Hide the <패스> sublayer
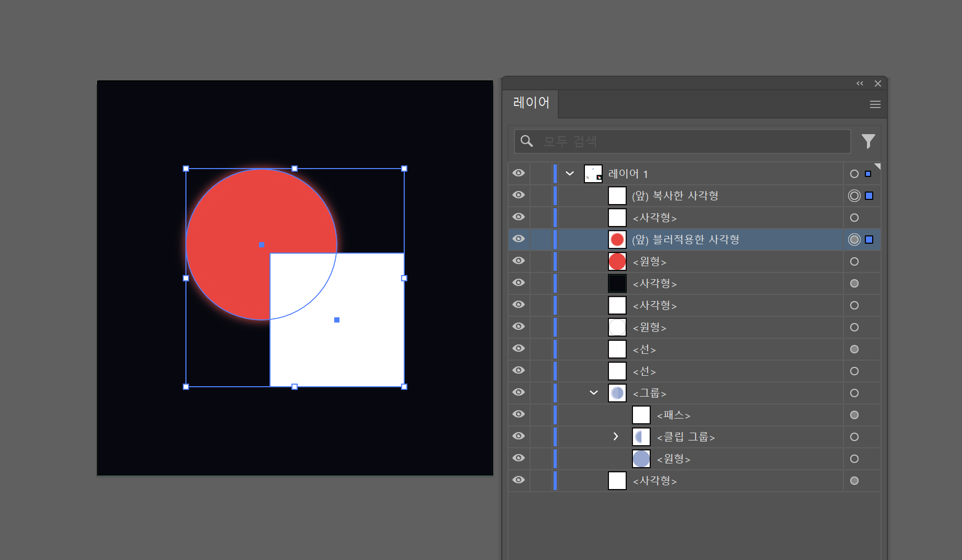The image size is (962, 560). point(519,414)
